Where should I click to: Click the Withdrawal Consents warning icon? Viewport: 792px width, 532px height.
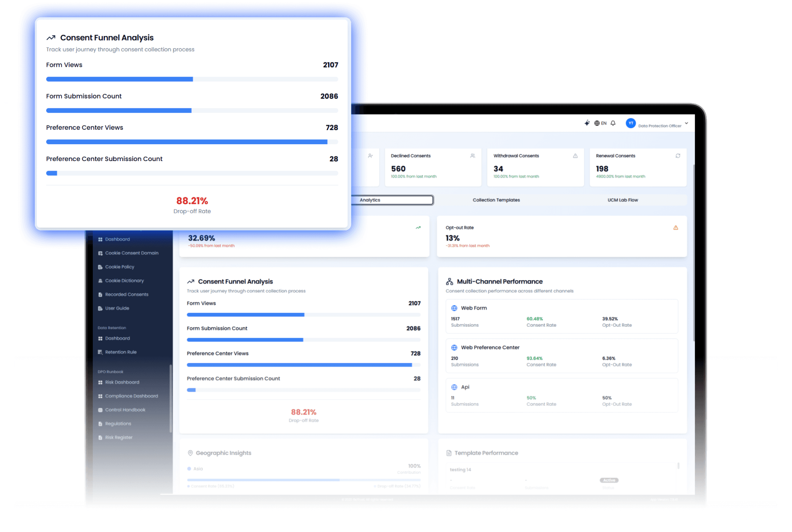pos(575,156)
